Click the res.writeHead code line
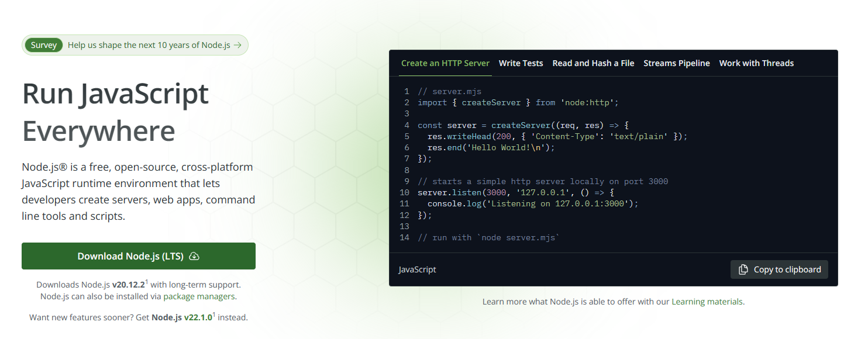 [557, 136]
